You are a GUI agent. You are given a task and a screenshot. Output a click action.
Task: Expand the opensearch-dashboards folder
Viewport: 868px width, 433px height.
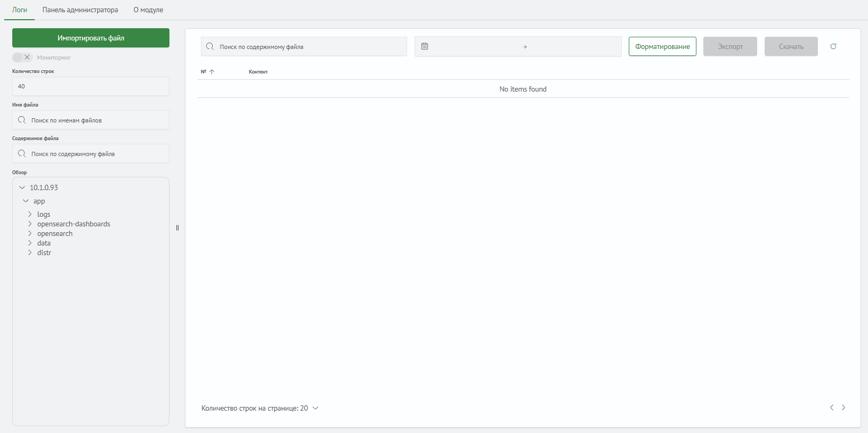(x=30, y=224)
